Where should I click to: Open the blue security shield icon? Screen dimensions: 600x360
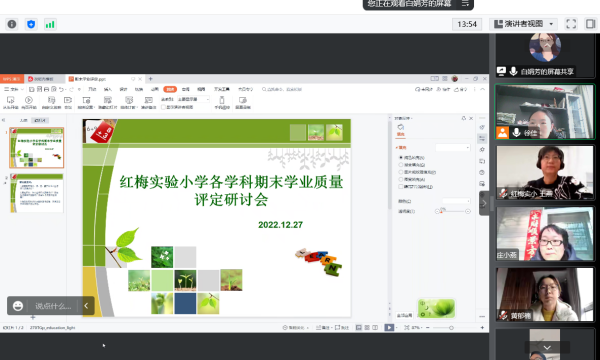31,24
